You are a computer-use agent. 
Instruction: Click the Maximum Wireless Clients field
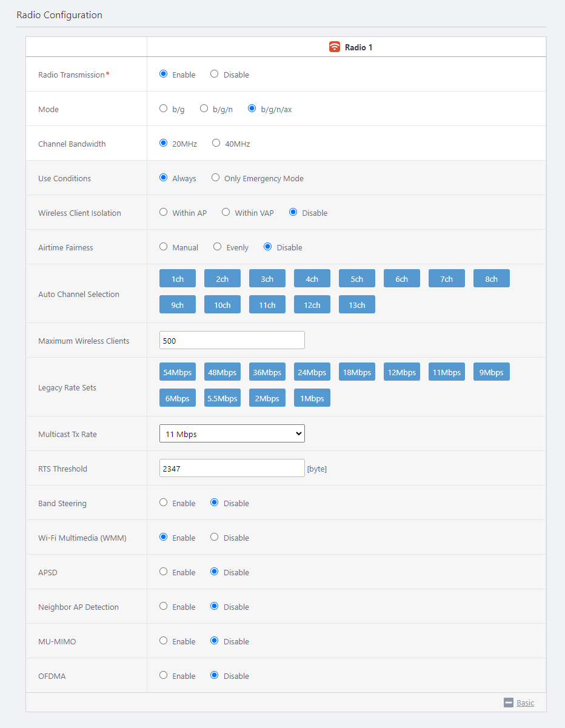click(x=232, y=341)
